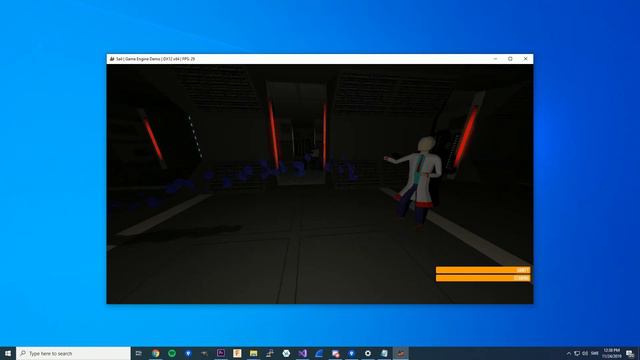Close the Sail Game Engine Demo window
640x360 pixels.
525,59
